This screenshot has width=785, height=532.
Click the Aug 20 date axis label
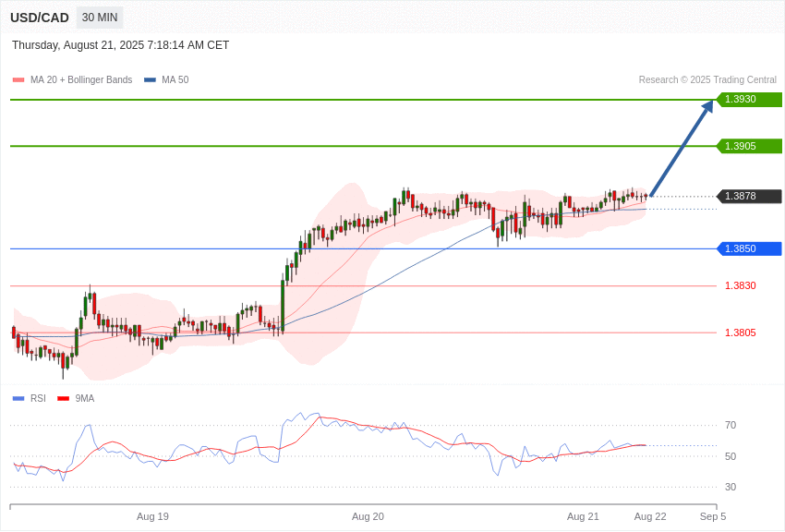point(368,516)
